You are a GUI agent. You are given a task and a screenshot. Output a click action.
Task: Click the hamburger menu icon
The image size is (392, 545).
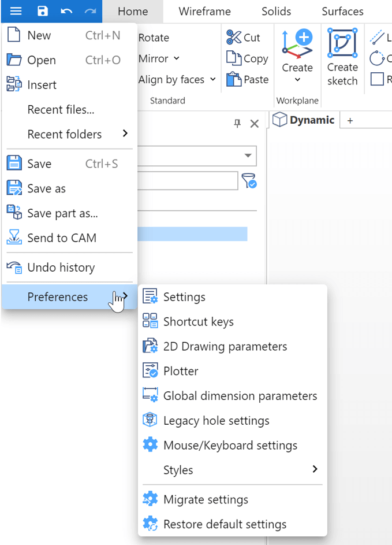pyautogui.click(x=16, y=11)
